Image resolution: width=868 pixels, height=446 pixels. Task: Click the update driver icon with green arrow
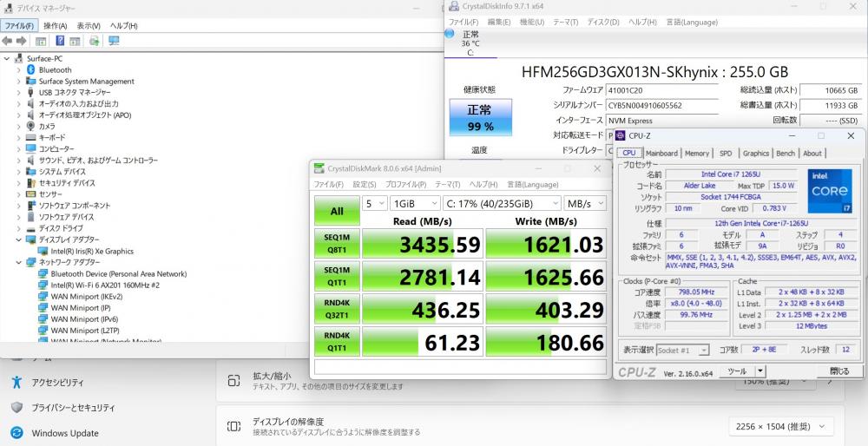[95, 41]
